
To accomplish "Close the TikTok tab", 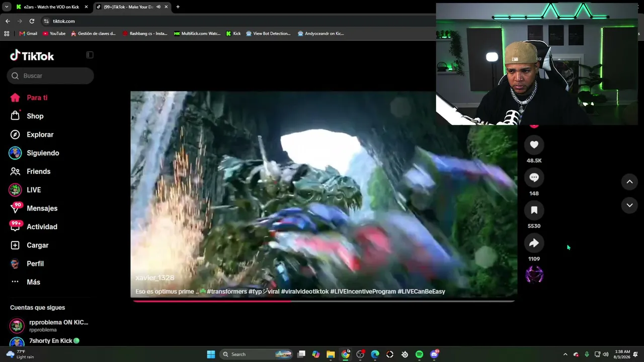I will coord(166,7).
